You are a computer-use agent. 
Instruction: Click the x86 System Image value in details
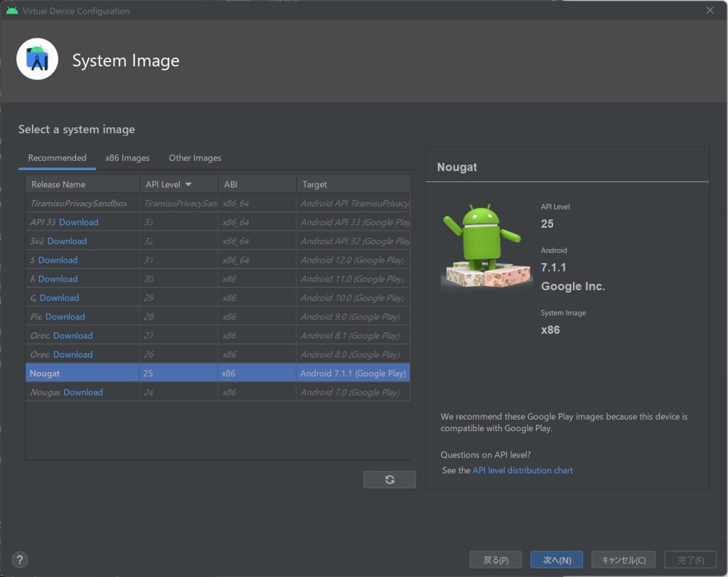(550, 330)
